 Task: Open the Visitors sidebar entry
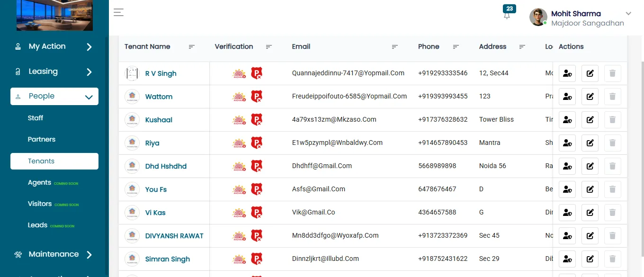40,204
